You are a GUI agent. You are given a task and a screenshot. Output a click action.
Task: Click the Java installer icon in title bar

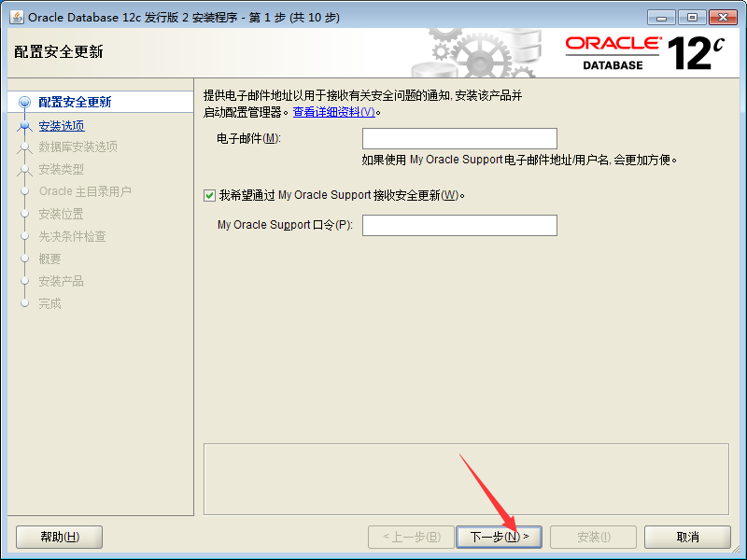[x=17, y=17]
